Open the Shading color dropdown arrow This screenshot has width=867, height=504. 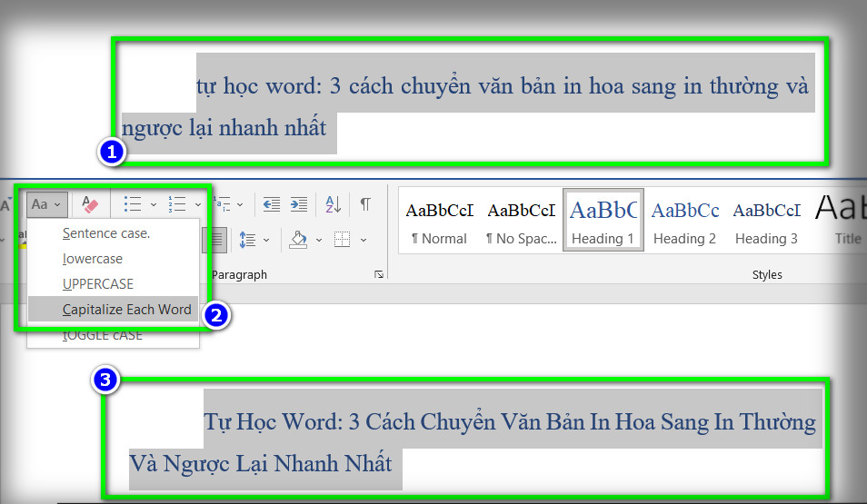pos(319,240)
